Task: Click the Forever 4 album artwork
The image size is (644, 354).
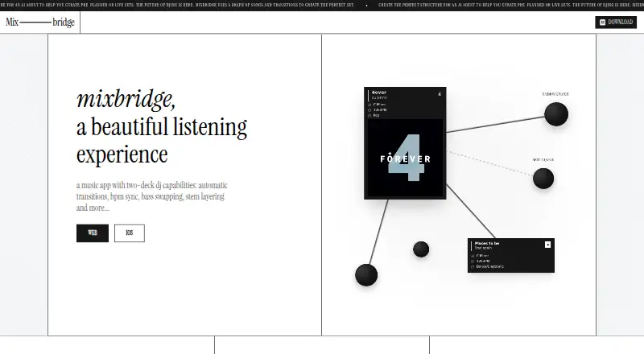Action: tap(405, 158)
